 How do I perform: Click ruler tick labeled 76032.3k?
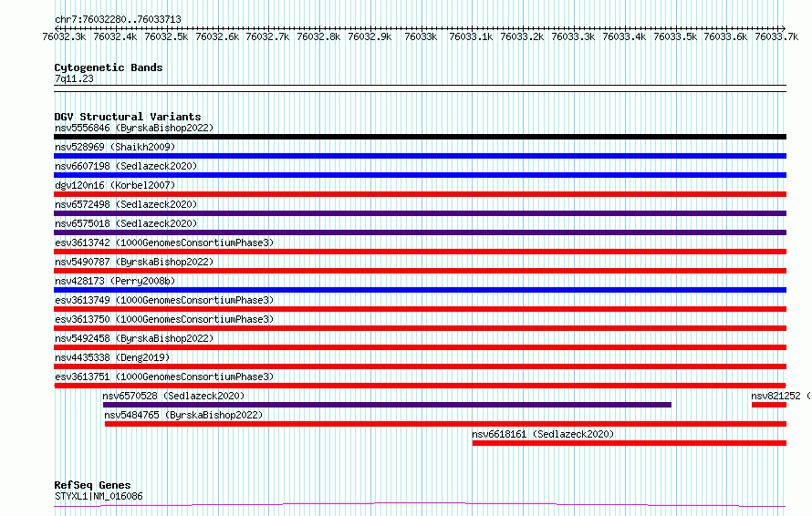pyautogui.click(x=64, y=36)
